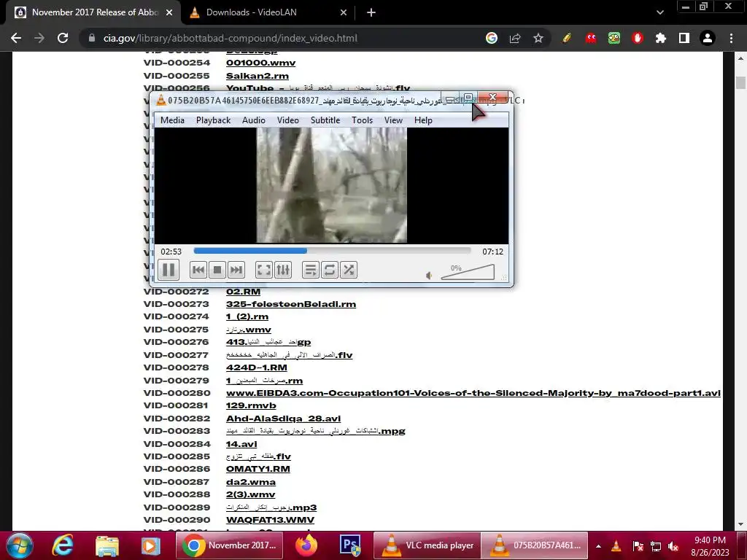Screen dimensions: 747x560
Task: Bookmark this page with the star icon
Action: pyautogui.click(x=538, y=38)
